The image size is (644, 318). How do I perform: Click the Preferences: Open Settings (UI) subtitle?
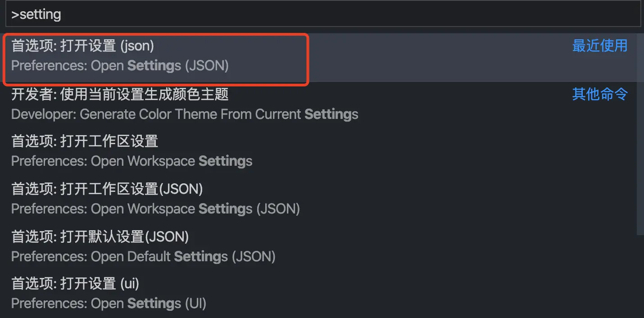[x=109, y=304]
